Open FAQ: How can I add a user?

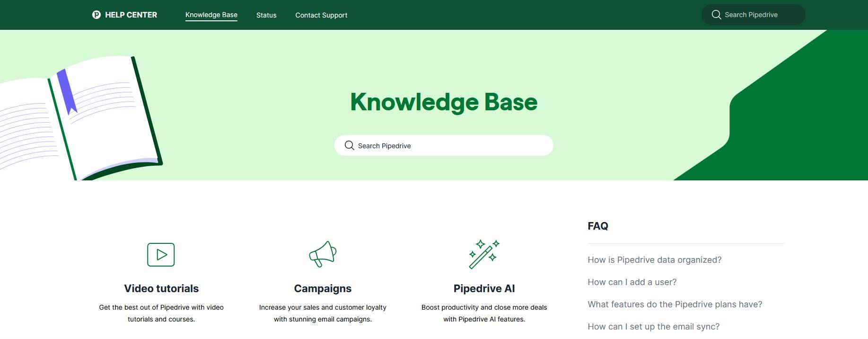click(x=632, y=282)
